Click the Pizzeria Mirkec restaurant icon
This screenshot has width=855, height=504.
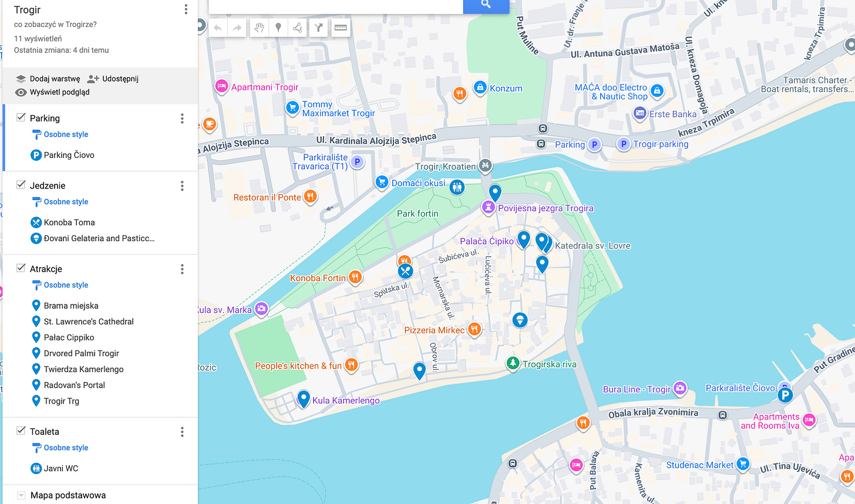tap(474, 329)
